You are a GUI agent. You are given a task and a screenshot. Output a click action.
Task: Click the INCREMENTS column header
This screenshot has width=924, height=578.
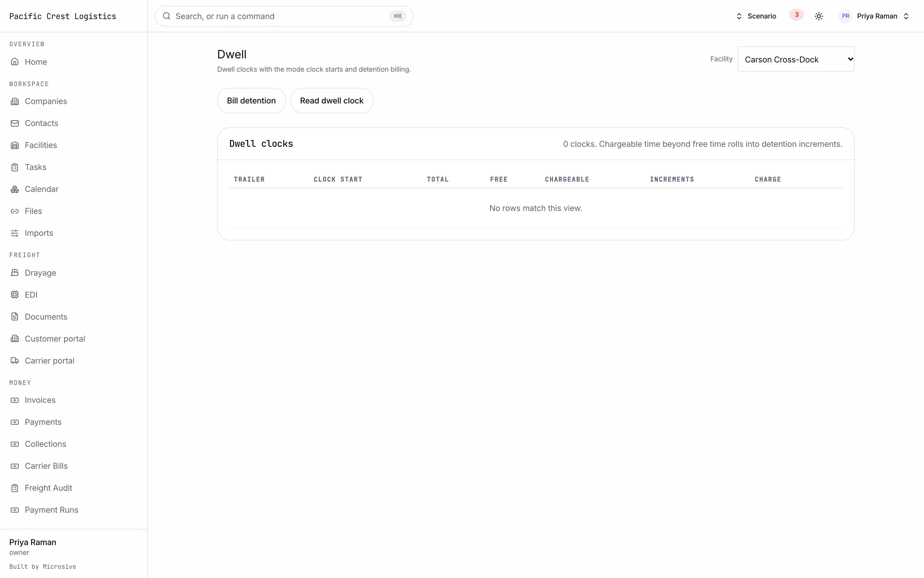(672, 179)
